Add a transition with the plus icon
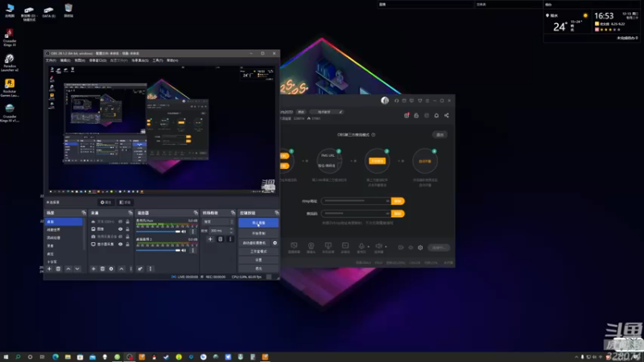 210,239
